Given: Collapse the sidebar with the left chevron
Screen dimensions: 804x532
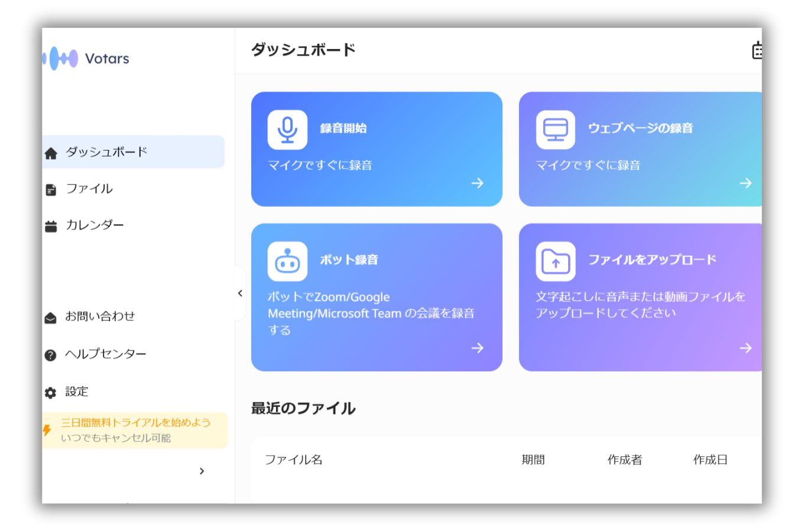Looking at the screenshot, I should pyautogui.click(x=240, y=293).
